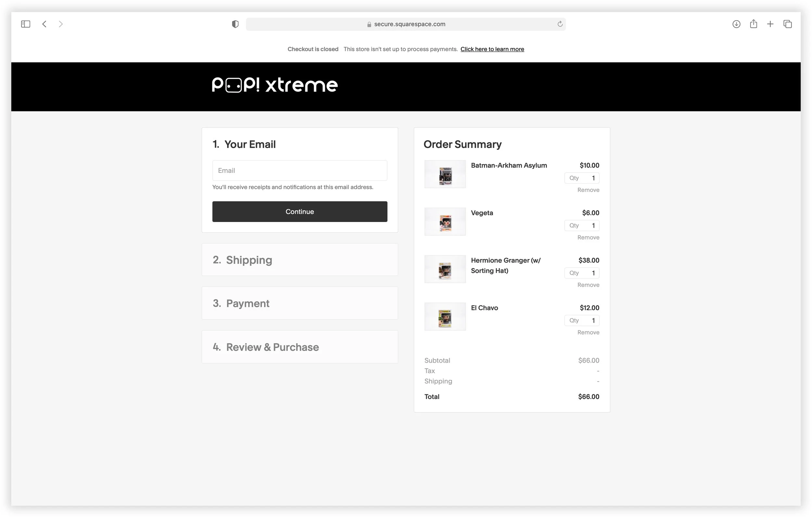Click the email receipts helper text
Screen dimensions: 812x518
293,187
